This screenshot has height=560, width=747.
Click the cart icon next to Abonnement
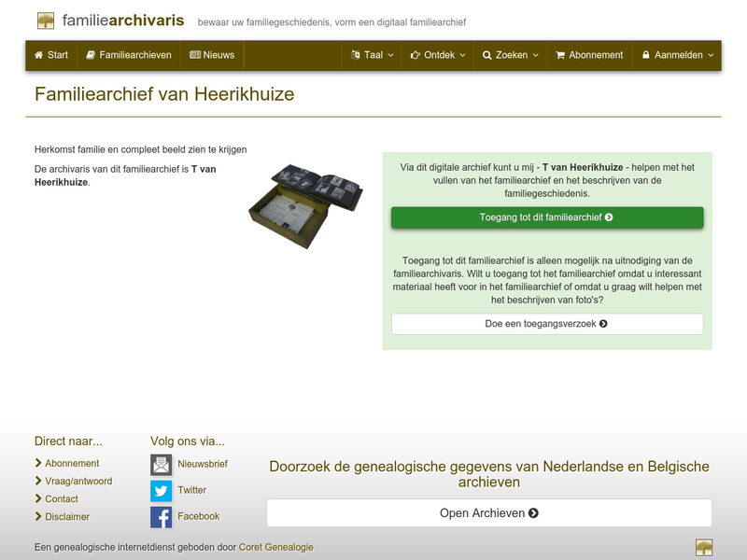560,55
